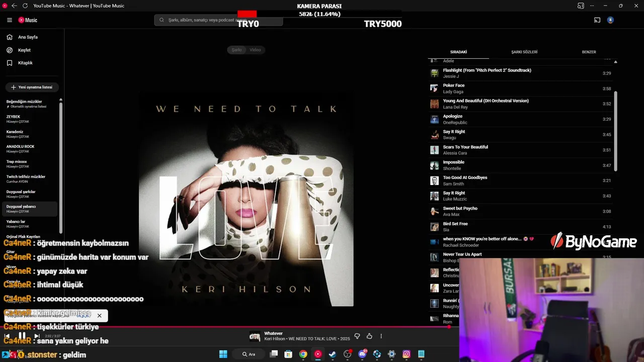Click the Windows taskbar search box
This screenshot has width=644, height=362.
click(249, 354)
